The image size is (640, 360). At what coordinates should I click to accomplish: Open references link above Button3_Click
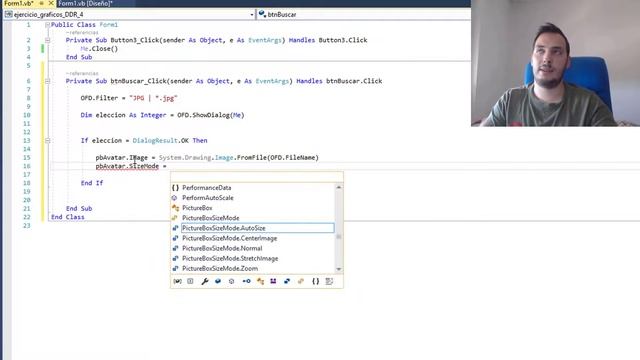tap(82, 33)
